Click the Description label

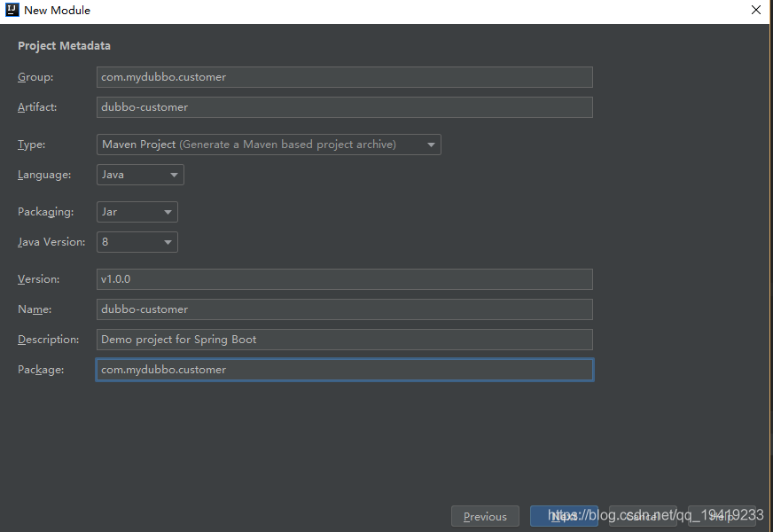click(48, 340)
